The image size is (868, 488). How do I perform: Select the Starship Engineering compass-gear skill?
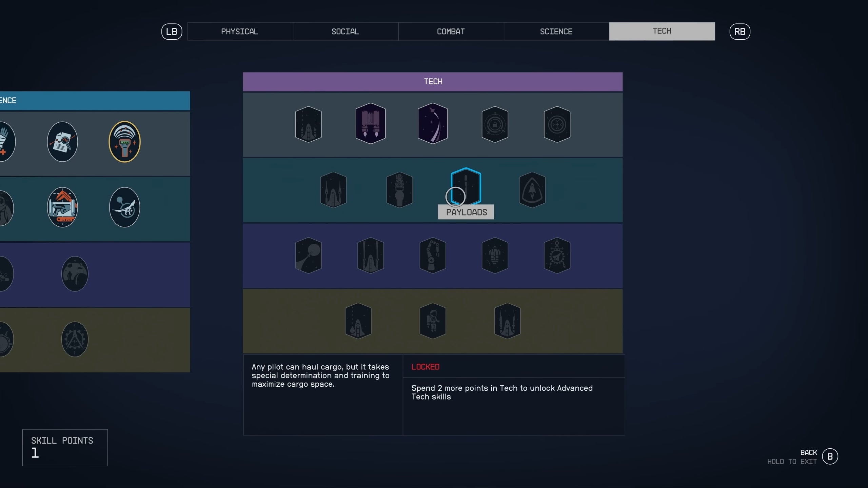[x=557, y=256]
